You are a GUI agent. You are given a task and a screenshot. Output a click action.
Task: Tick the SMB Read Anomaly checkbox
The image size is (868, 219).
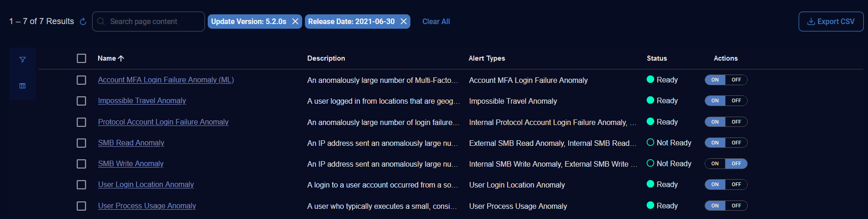click(x=81, y=143)
